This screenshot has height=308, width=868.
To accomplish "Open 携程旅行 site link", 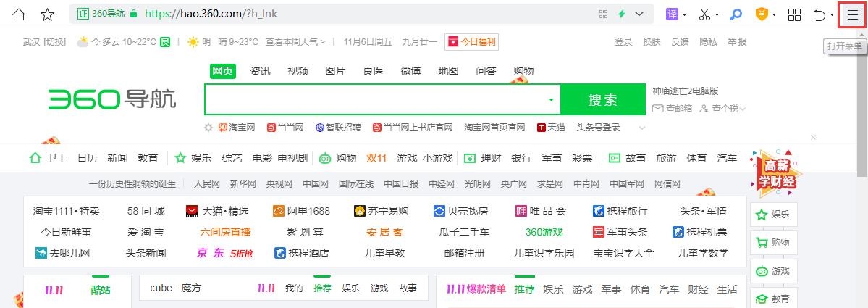I will (x=620, y=210).
